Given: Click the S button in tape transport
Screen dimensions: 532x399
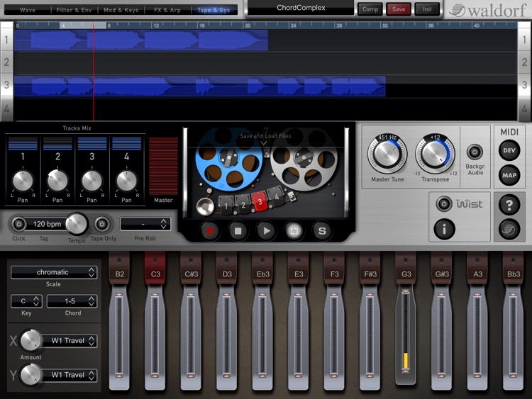Looking at the screenshot, I should coord(321,230).
